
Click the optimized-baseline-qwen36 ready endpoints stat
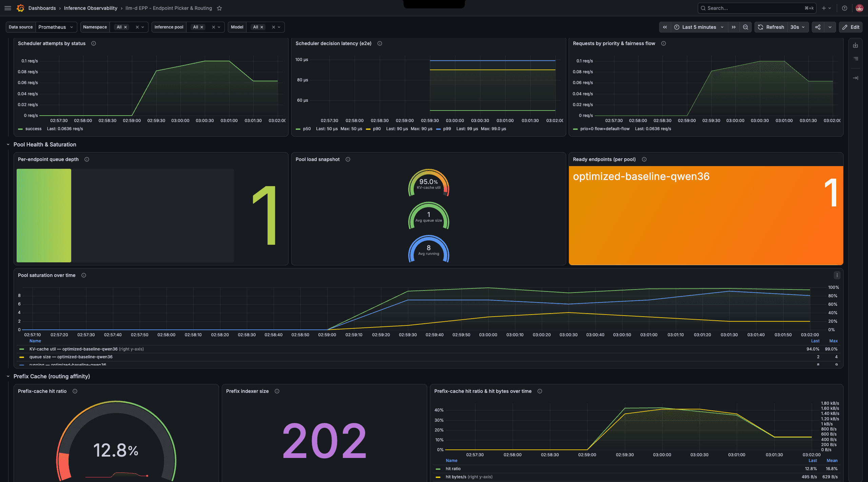point(706,215)
